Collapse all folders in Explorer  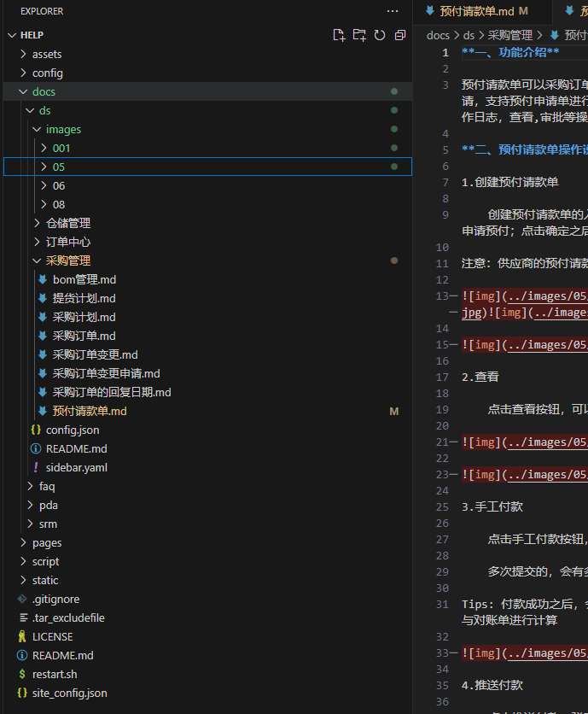coord(399,35)
